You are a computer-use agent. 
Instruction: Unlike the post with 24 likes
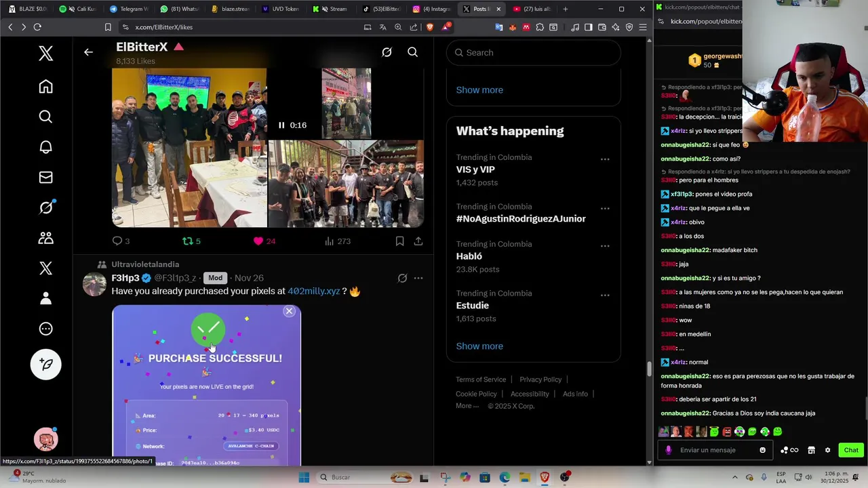(264, 241)
